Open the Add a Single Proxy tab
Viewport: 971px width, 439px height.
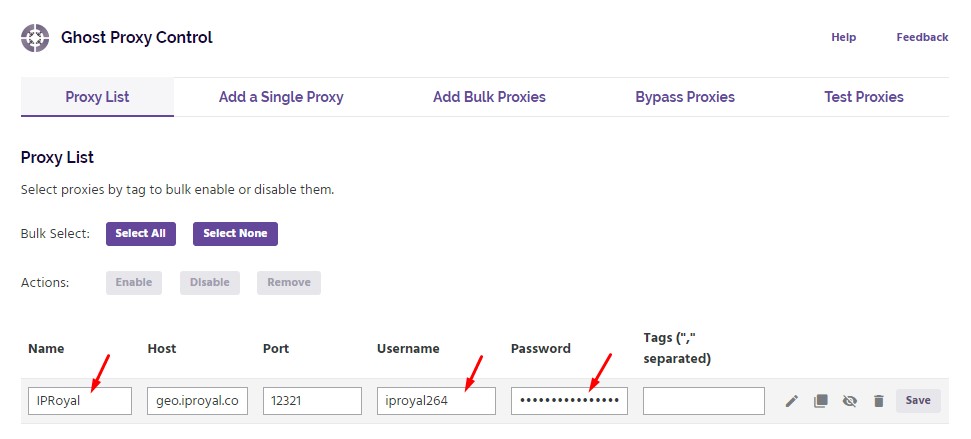(x=281, y=97)
